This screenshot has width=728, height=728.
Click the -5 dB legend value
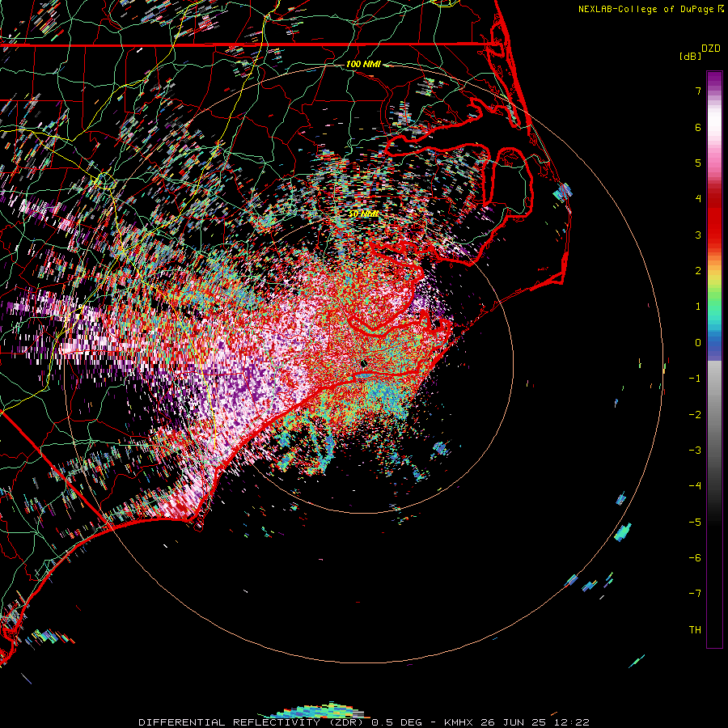coord(695,523)
